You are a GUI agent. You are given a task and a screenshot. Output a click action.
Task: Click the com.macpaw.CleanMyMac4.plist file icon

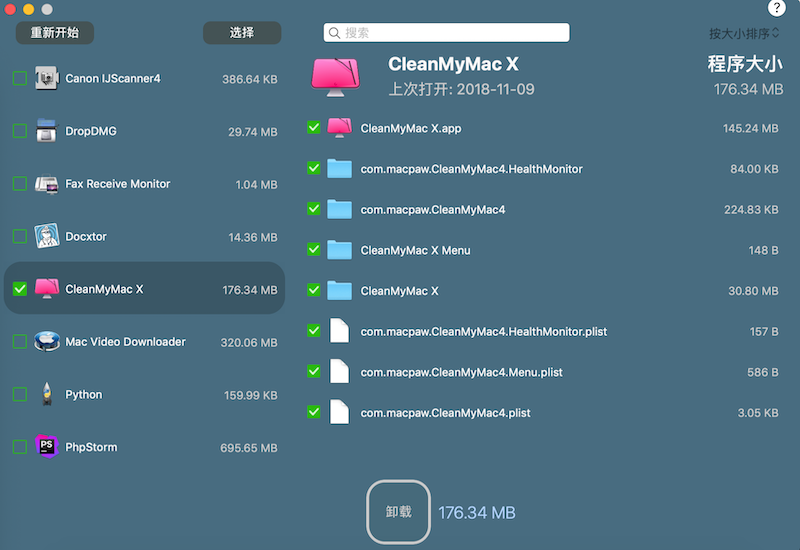click(339, 412)
